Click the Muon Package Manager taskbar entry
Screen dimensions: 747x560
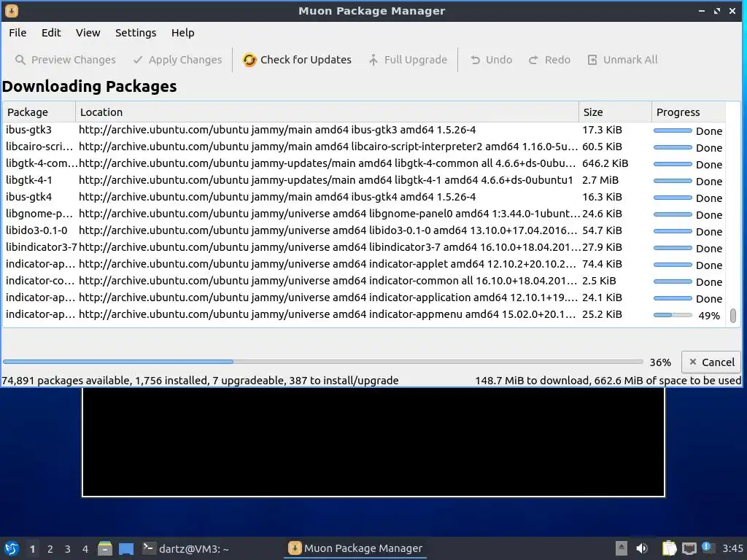click(x=355, y=548)
